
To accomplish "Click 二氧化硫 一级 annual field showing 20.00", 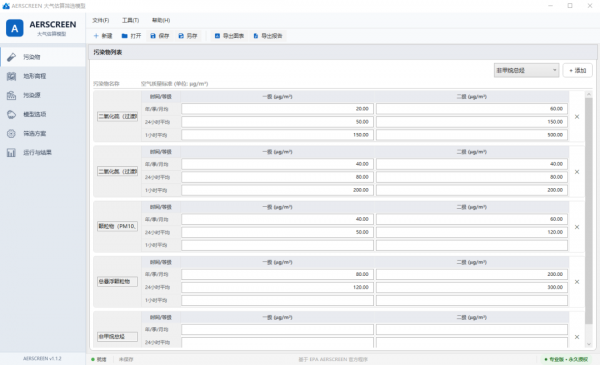I will tap(277, 109).
